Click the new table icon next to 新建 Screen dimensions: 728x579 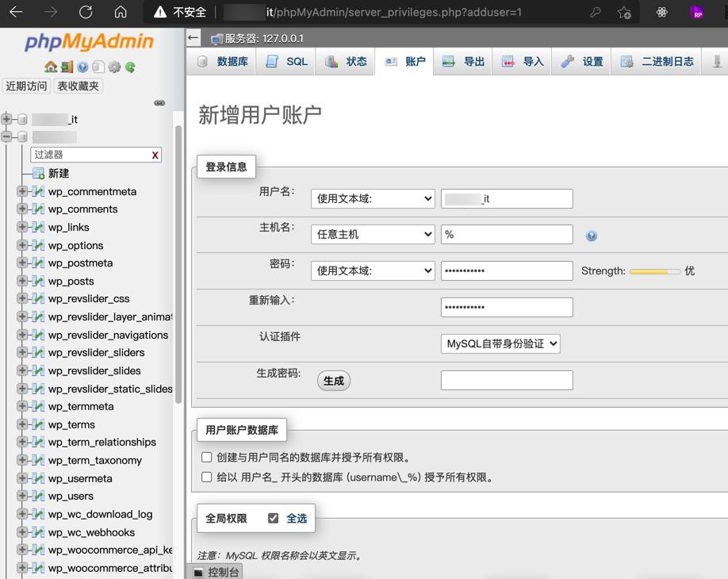coord(39,173)
